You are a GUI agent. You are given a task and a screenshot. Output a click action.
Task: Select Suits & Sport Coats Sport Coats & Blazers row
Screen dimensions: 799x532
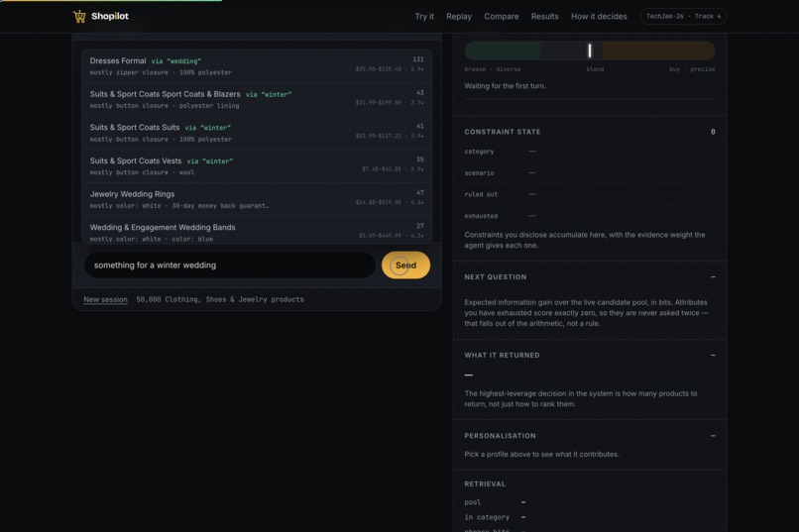257,99
